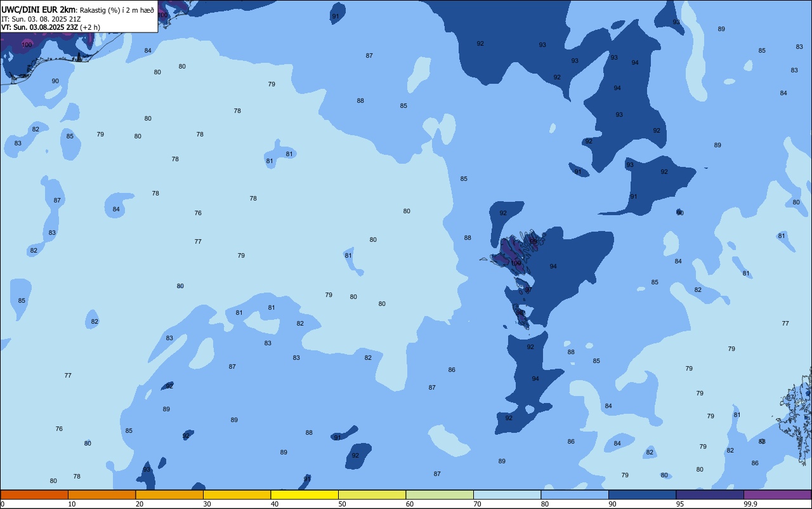
Task: Click the '50' legend scale label
Action: [x=343, y=504]
